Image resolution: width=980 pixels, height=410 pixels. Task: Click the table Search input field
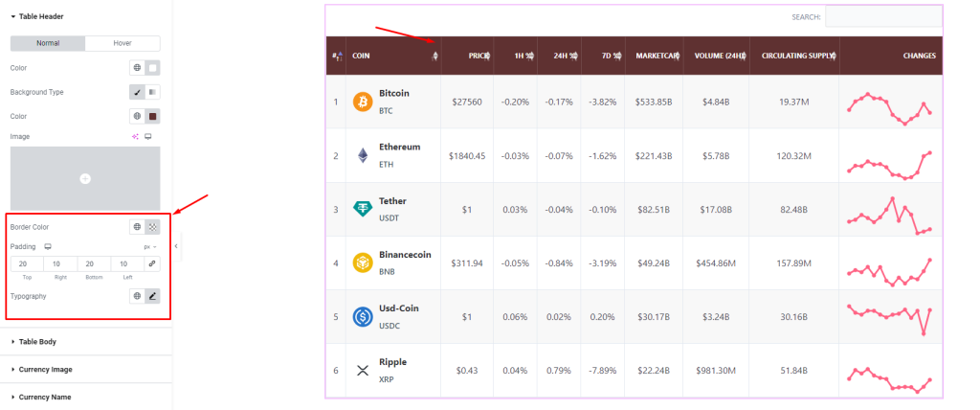883,17
